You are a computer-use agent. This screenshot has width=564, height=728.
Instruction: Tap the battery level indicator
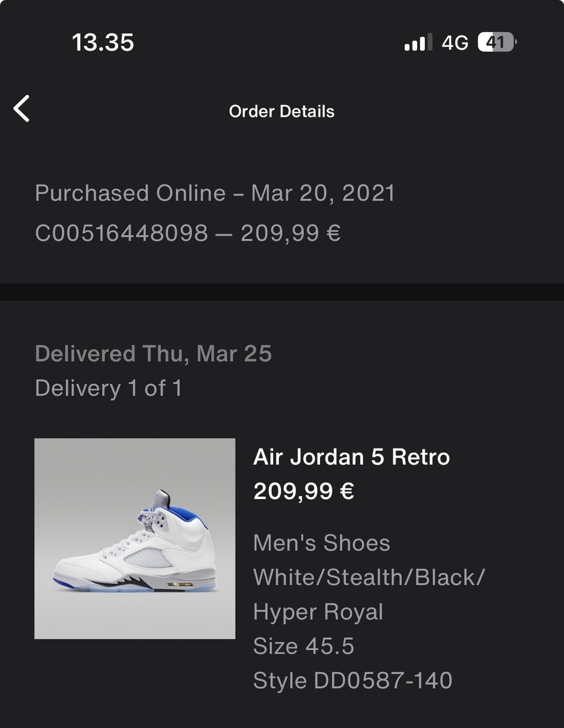click(x=497, y=43)
